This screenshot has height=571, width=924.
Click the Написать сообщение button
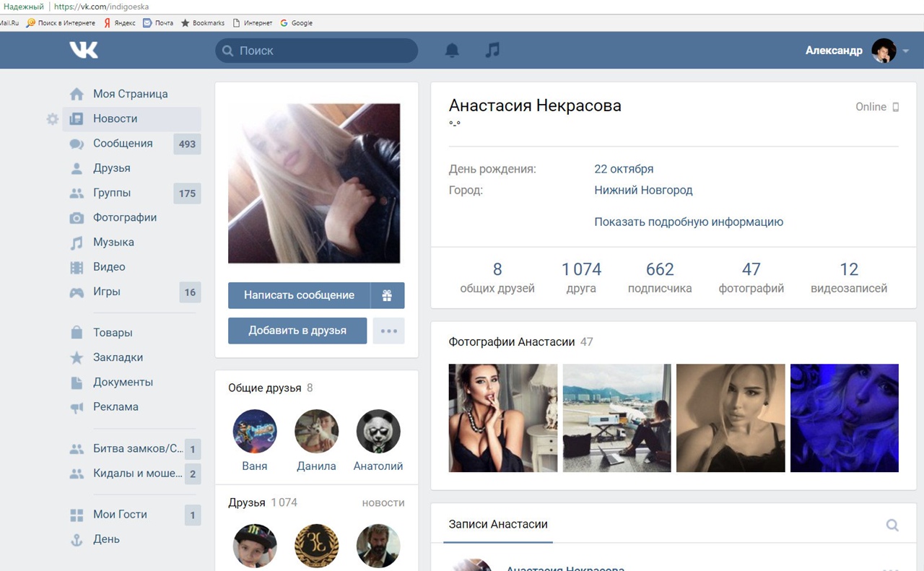click(299, 295)
